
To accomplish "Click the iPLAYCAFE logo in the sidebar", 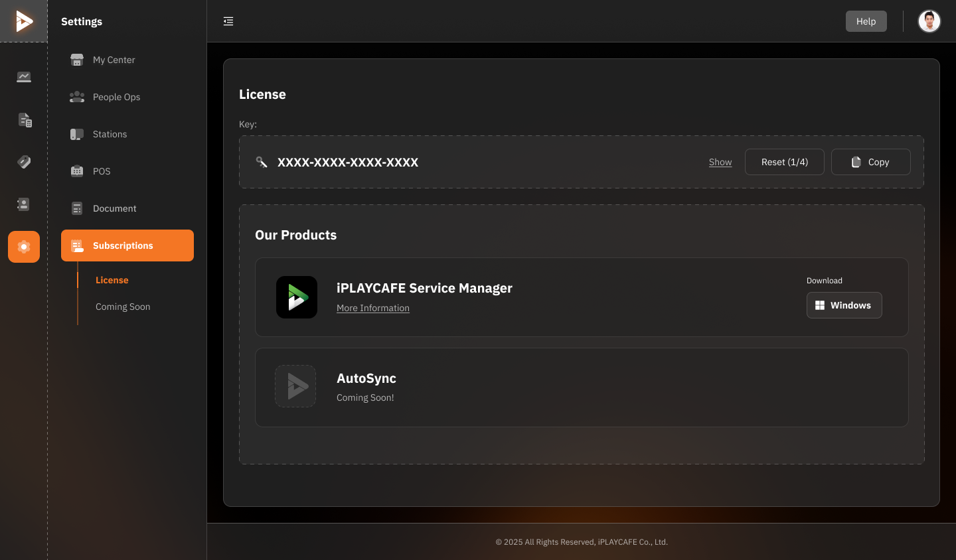I will click(24, 21).
